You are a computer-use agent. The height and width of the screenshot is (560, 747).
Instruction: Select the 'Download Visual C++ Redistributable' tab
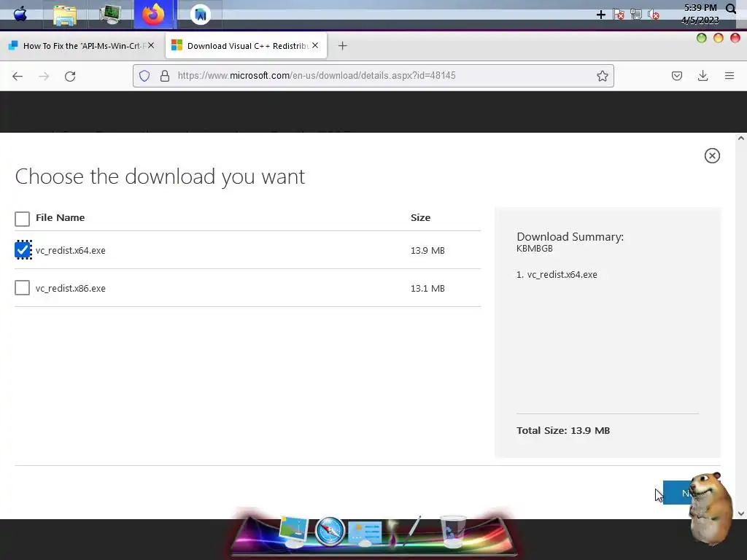pyautogui.click(x=246, y=46)
